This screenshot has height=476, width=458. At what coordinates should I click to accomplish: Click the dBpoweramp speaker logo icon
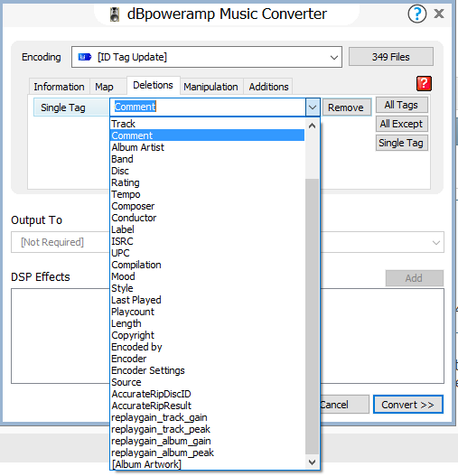point(115,14)
